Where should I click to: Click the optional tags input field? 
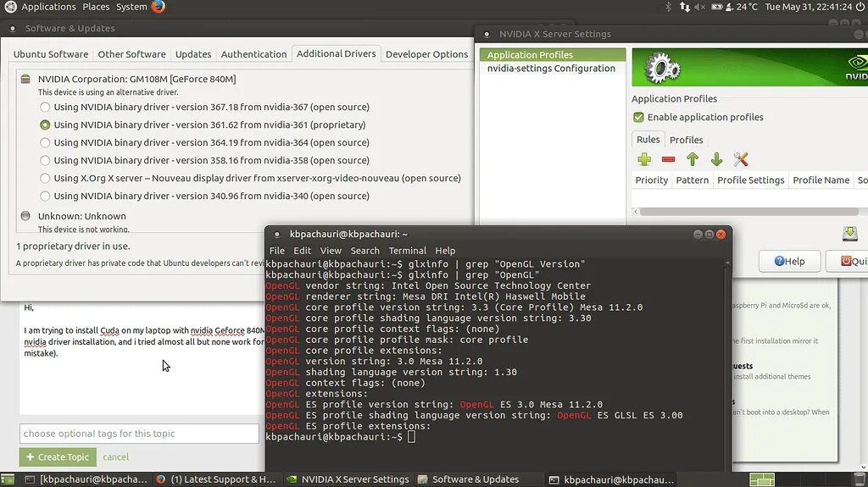point(139,434)
